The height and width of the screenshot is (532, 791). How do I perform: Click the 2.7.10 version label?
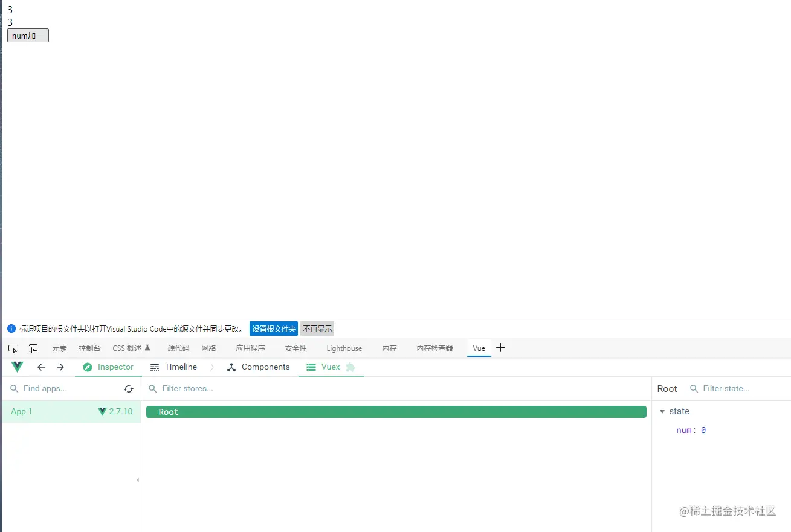[120, 411]
